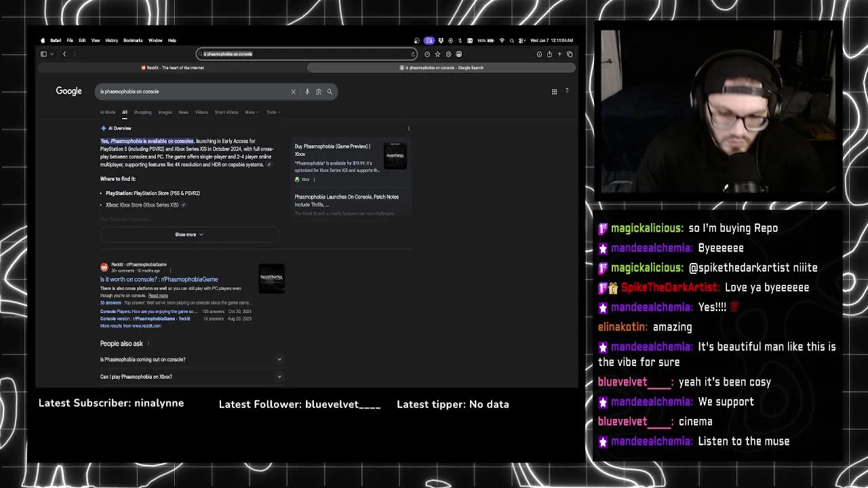Open the downloads icon in Safari's toolbar

539,54
